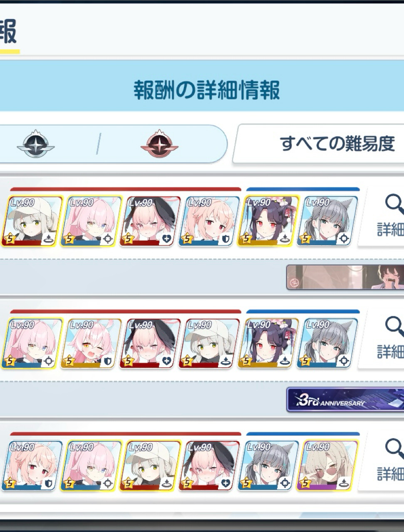Open the first team's profile banner thumbnail
Viewport: 404px width, 532px height.
pyautogui.click(x=345, y=277)
